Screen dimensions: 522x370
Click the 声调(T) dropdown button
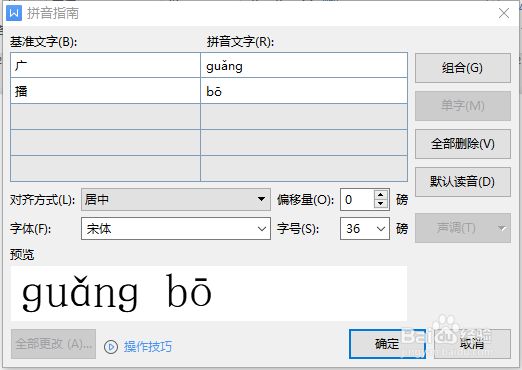click(x=463, y=228)
